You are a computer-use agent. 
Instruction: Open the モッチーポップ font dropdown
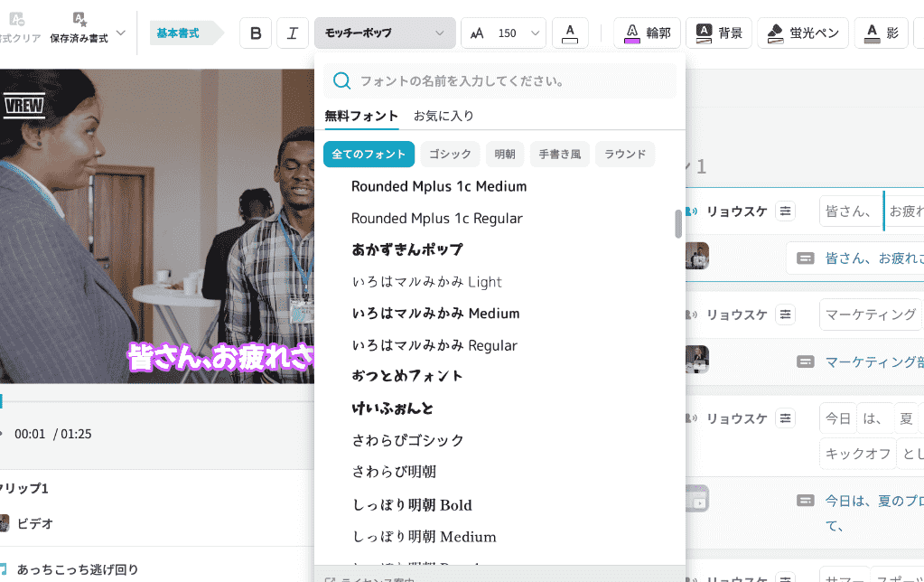tap(385, 33)
